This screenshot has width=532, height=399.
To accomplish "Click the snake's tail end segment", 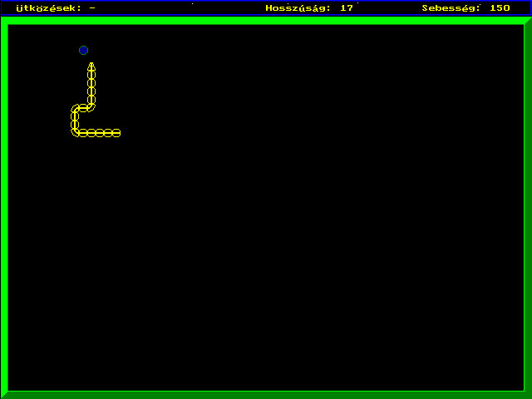I will tap(116, 133).
